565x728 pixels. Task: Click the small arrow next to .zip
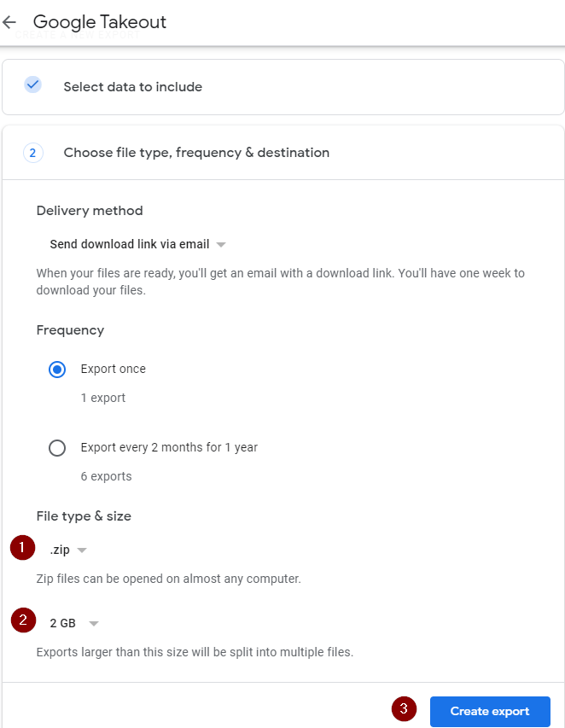click(x=82, y=550)
